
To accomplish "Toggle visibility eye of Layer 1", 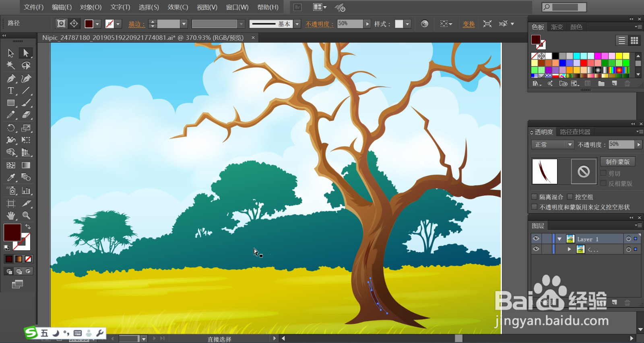I will point(536,239).
